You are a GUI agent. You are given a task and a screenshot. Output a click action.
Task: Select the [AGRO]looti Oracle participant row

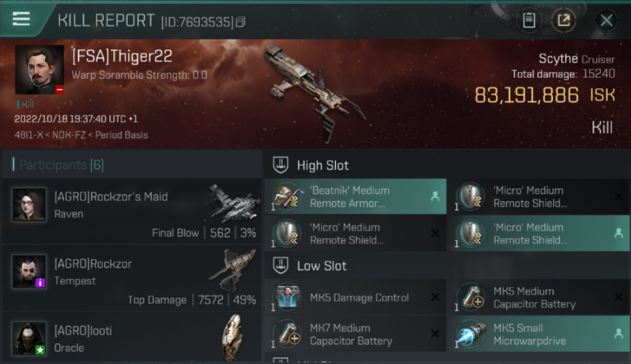click(x=132, y=338)
